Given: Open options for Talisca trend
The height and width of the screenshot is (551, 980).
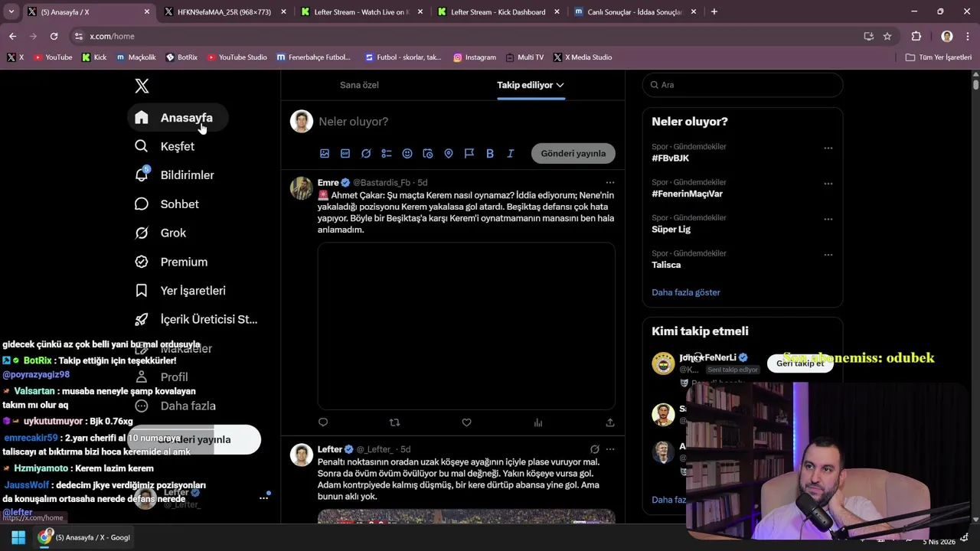Looking at the screenshot, I should click(828, 255).
